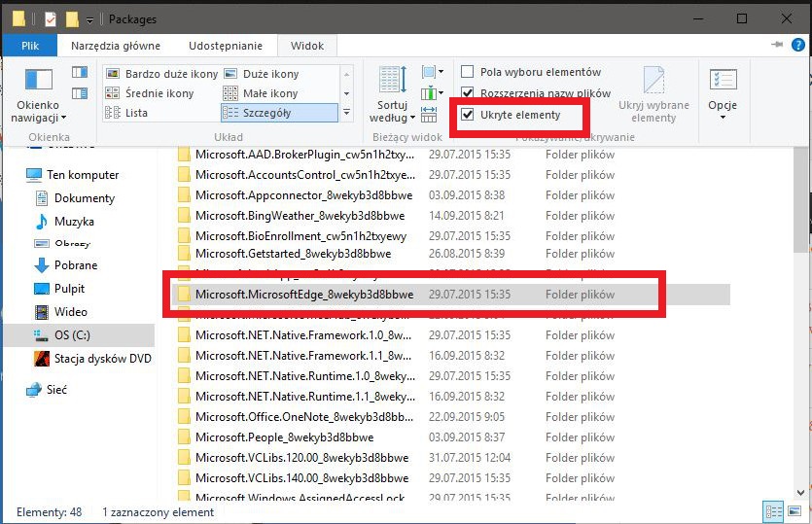Click folder icon of Microsoft.VCLibs.140.00
Screen dimensions: 812x524
tap(184, 477)
